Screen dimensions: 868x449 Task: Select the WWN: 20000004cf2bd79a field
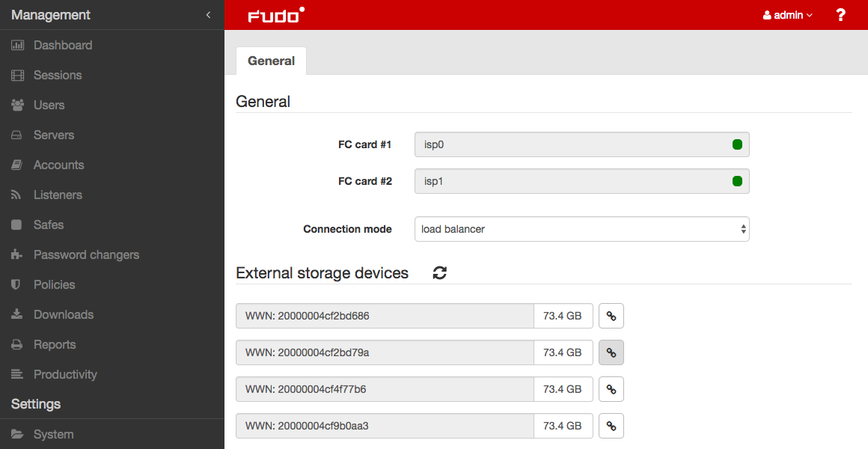385,352
